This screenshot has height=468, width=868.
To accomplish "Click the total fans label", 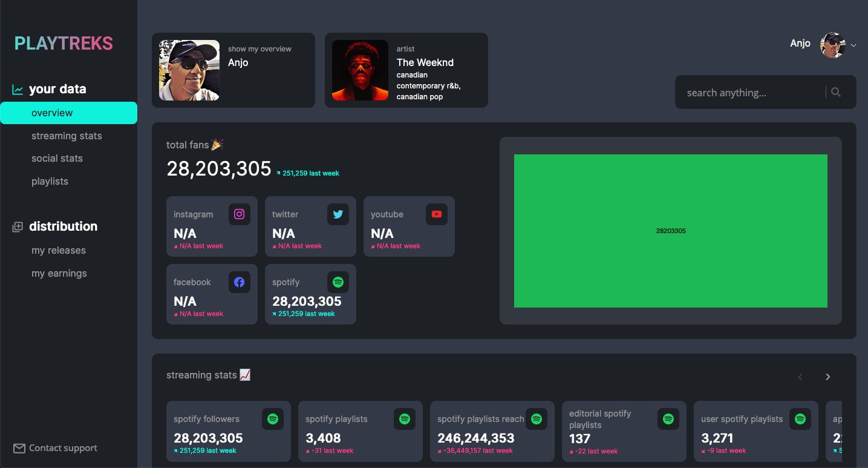I will pyautogui.click(x=188, y=145).
